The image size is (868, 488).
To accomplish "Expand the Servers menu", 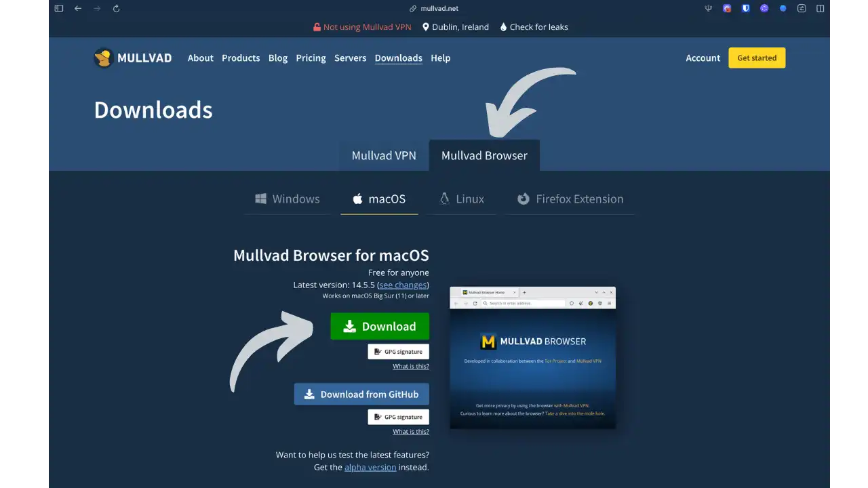I will (350, 58).
